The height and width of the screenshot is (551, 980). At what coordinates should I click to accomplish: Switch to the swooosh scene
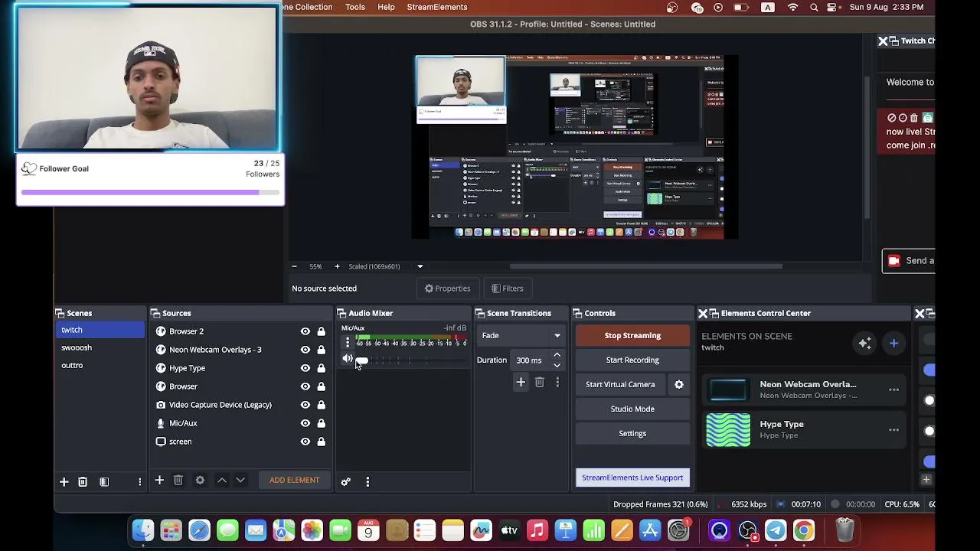coord(100,347)
